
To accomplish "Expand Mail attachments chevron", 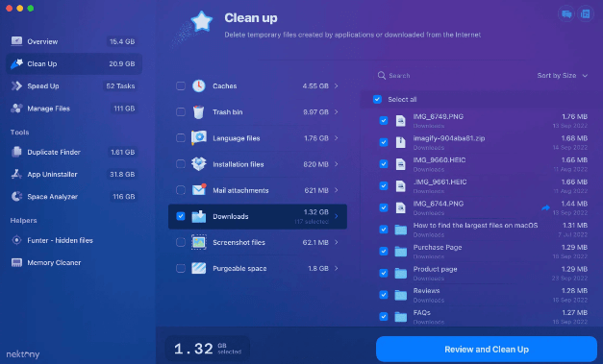I will click(x=336, y=190).
